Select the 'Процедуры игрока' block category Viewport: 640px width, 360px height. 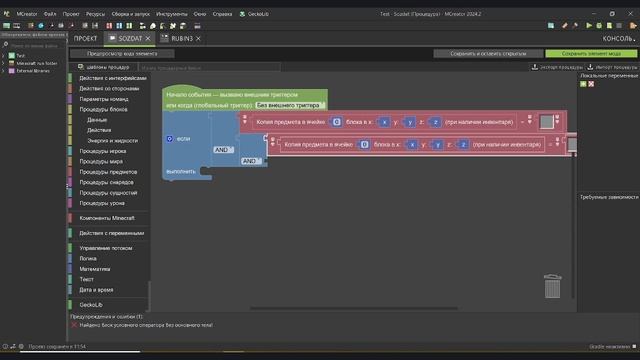pyautogui.click(x=102, y=151)
